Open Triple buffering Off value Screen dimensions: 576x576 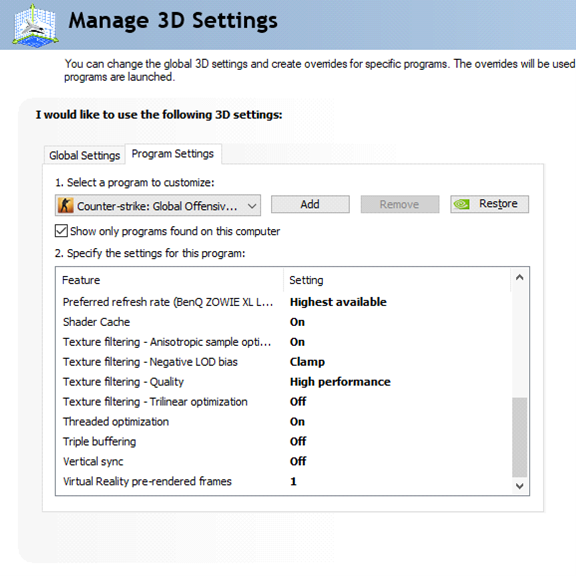coord(298,441)
